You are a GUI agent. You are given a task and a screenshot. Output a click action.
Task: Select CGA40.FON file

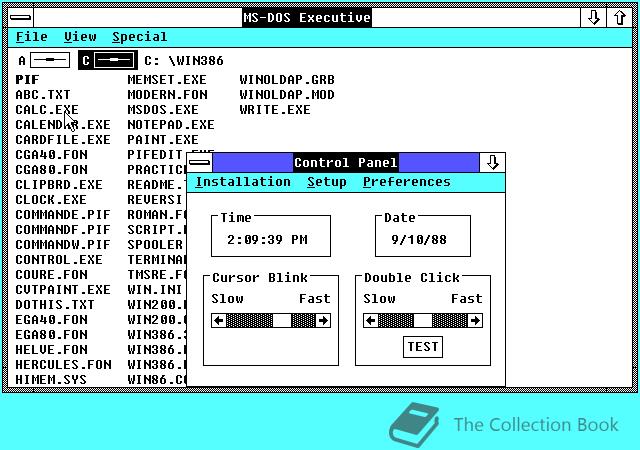point(51,155)
